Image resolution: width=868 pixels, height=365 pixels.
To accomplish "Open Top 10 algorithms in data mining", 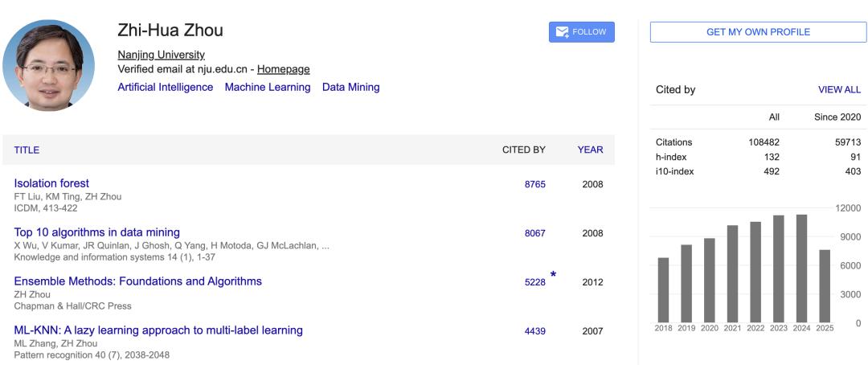I will coord(97,232).
